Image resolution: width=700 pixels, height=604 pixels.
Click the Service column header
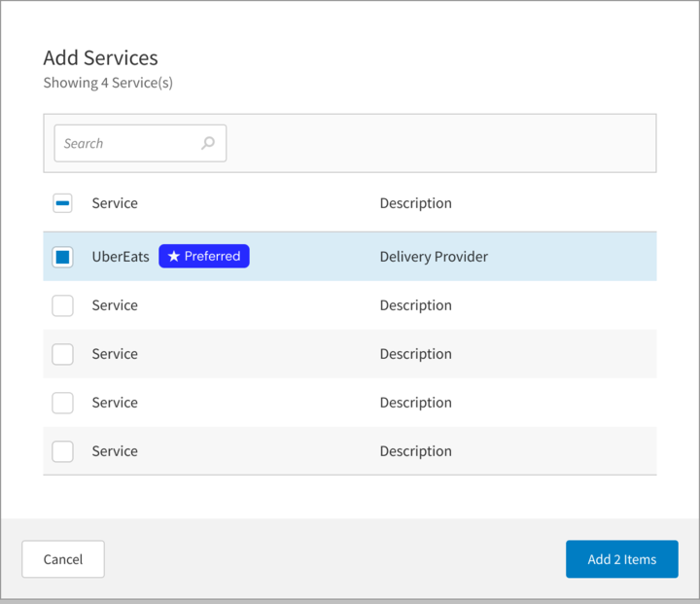point(115,203)
